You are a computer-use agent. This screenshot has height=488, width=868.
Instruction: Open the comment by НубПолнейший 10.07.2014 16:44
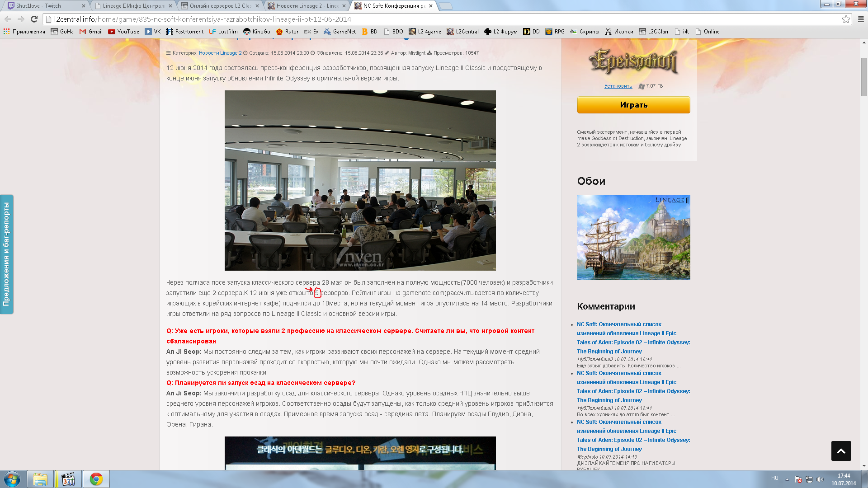[633, 338]
